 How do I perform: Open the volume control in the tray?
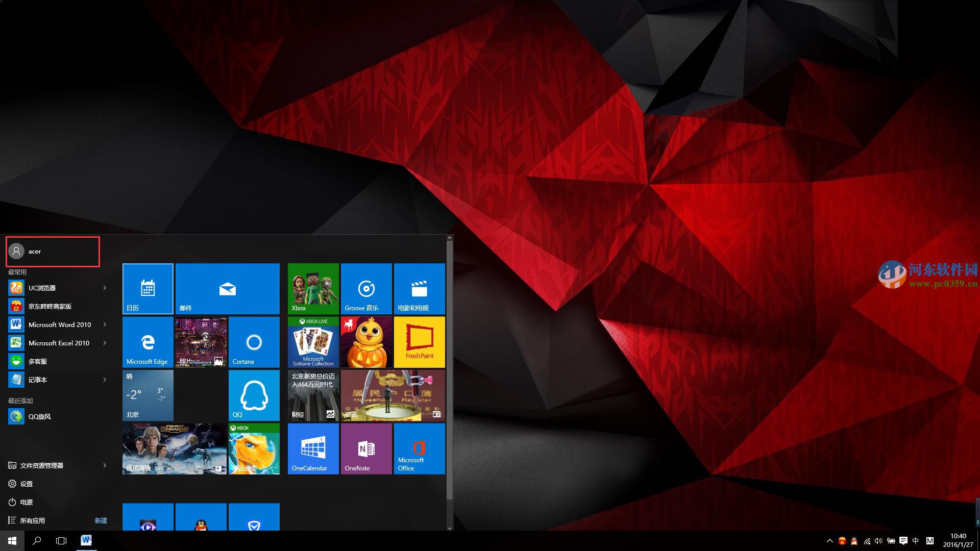878,540
